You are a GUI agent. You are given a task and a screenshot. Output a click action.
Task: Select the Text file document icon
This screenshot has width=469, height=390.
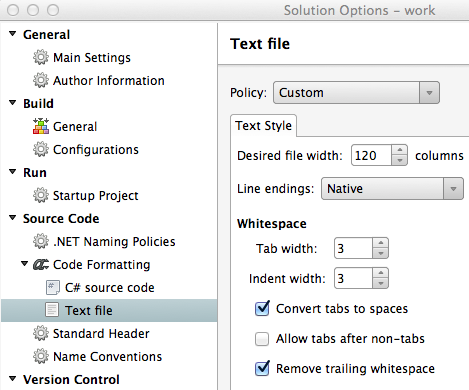pos(52,310)
